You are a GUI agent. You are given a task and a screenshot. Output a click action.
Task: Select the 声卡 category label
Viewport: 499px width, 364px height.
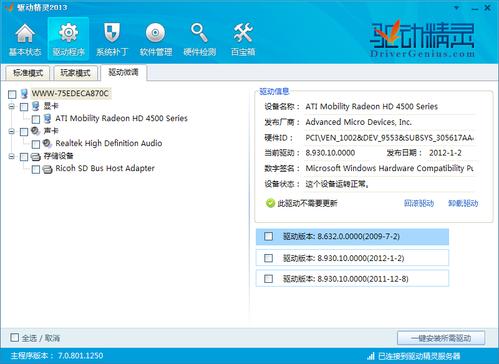(x=51, y=131)
